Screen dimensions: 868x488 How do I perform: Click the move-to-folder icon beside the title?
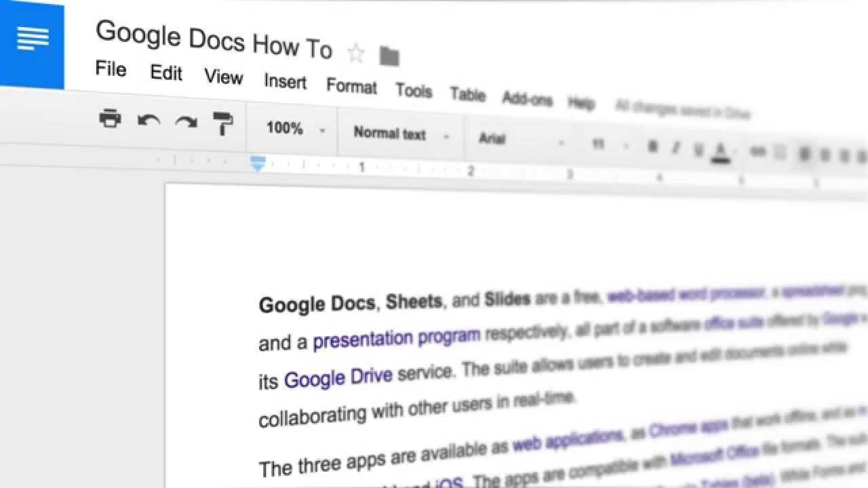pos(389,56)
